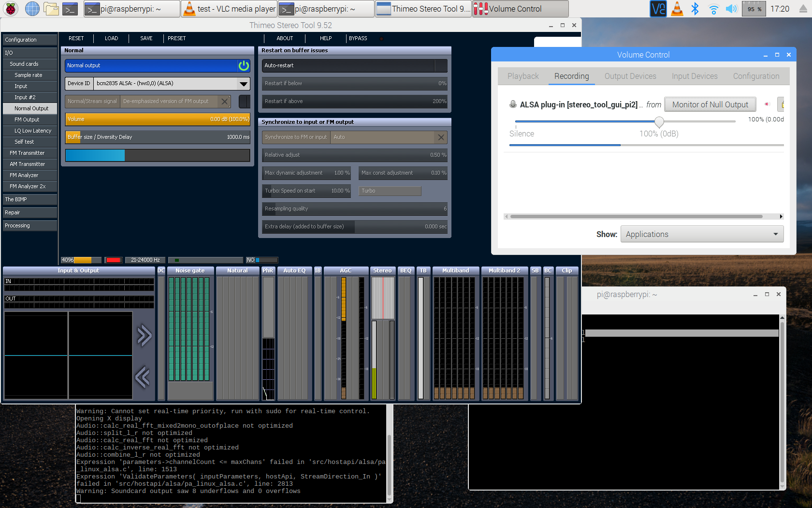Launch the web browser globe icon

point(32,9)
